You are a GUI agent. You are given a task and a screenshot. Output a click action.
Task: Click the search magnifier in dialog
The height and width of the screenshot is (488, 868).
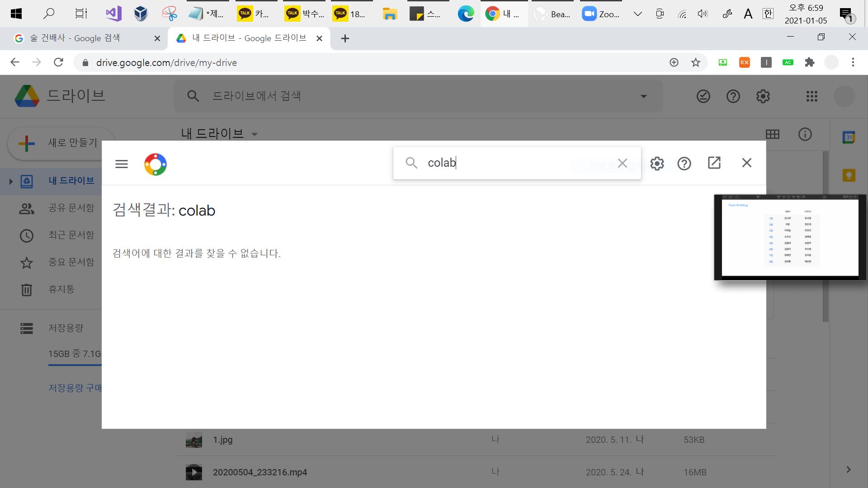(x=411, y=163)
